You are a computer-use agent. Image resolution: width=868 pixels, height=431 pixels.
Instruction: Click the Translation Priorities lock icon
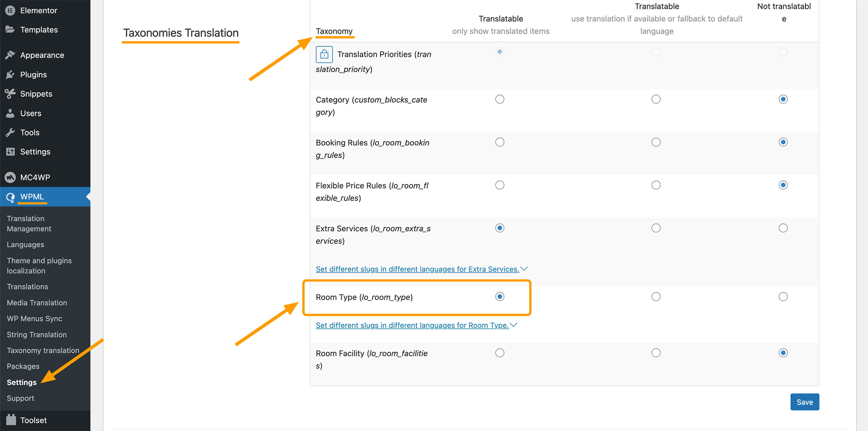[x=324, y=54]
